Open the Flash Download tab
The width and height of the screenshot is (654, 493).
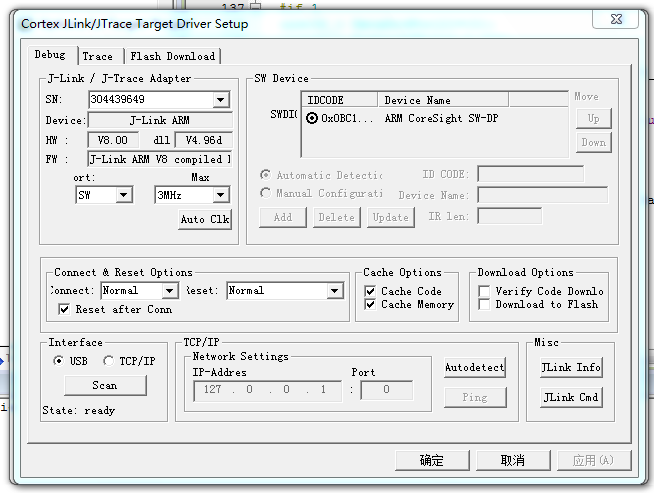click(173, 56)
